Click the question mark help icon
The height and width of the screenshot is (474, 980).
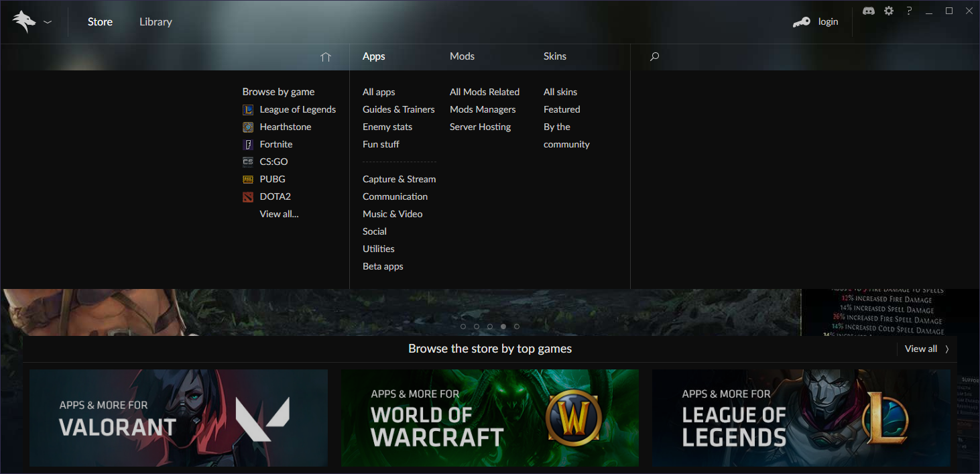(909, 11)
